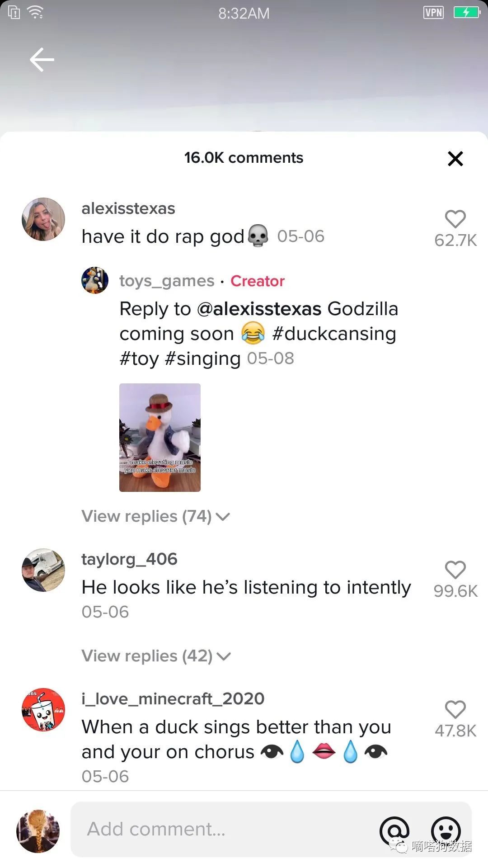Open i_love_minecraft_2020 avatar
Image resolution: width=488 pixels, height=868 pixels.
pos(43,710)
